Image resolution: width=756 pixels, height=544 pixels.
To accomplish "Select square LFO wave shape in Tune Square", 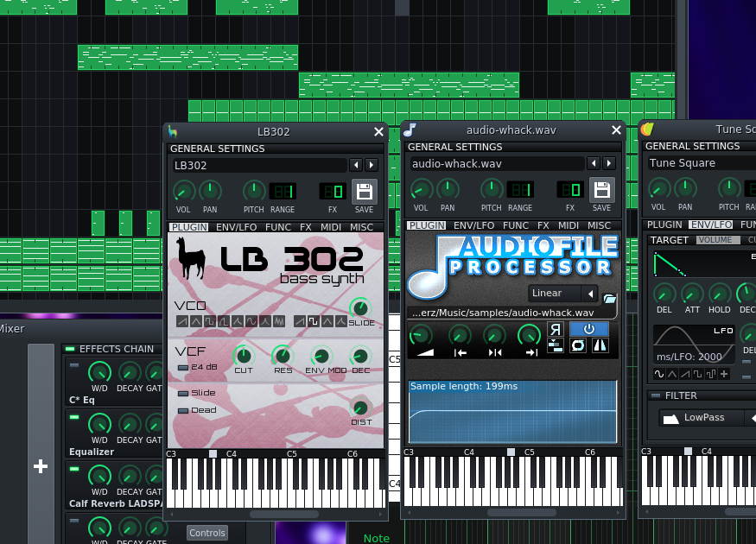I will 697,374.
